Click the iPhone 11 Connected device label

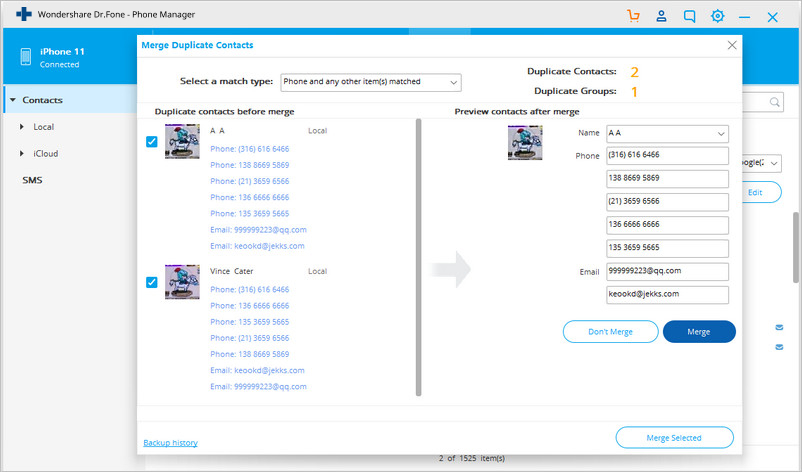62,57
